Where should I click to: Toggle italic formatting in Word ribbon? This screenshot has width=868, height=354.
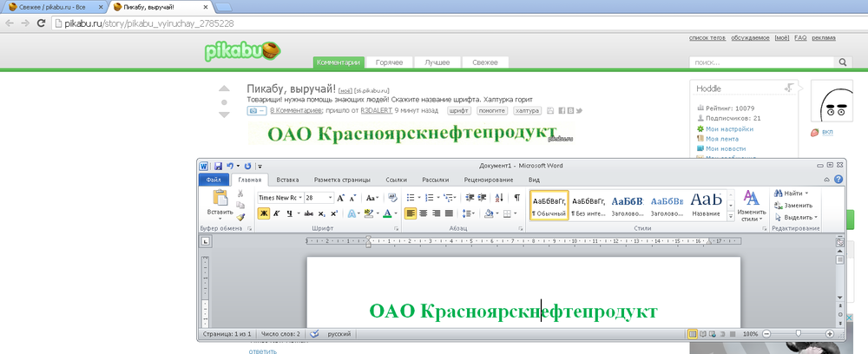pyautogui.click(x=276, y=213)
